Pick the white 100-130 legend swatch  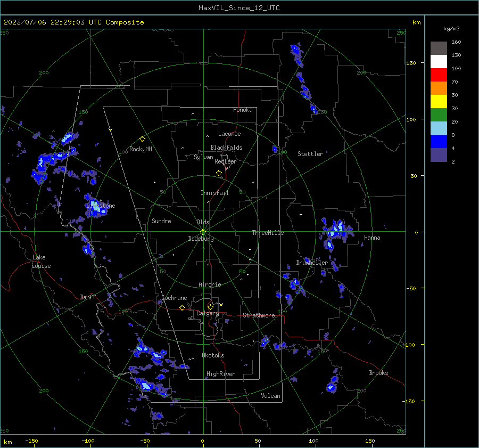439,62
